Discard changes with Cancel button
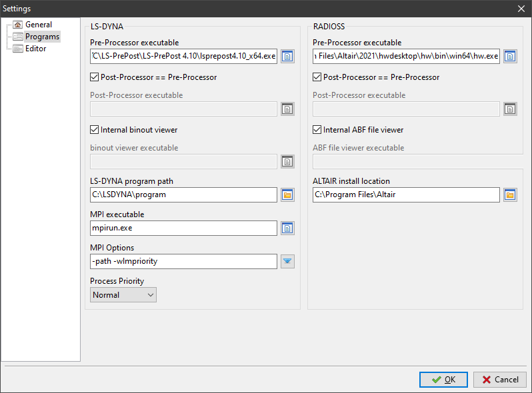Viewport: 532px width, 393px height. point(500,380)
